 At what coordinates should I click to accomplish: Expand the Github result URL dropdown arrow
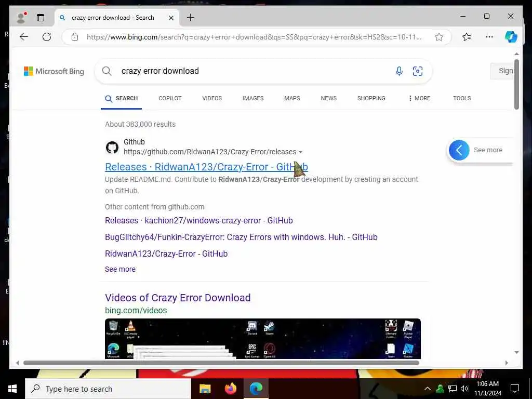pos(301,152)
